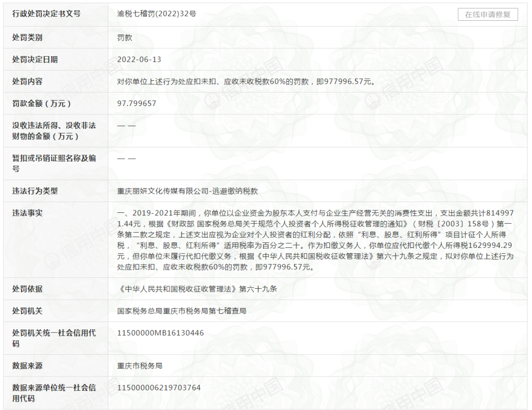Select the 重庆市税务局 data source value
This screenshot has height=410, width=532.
[140, 366]
